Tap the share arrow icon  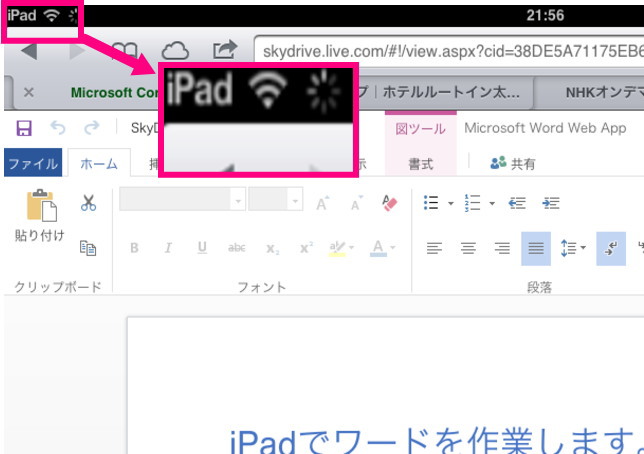pos(225,49)
